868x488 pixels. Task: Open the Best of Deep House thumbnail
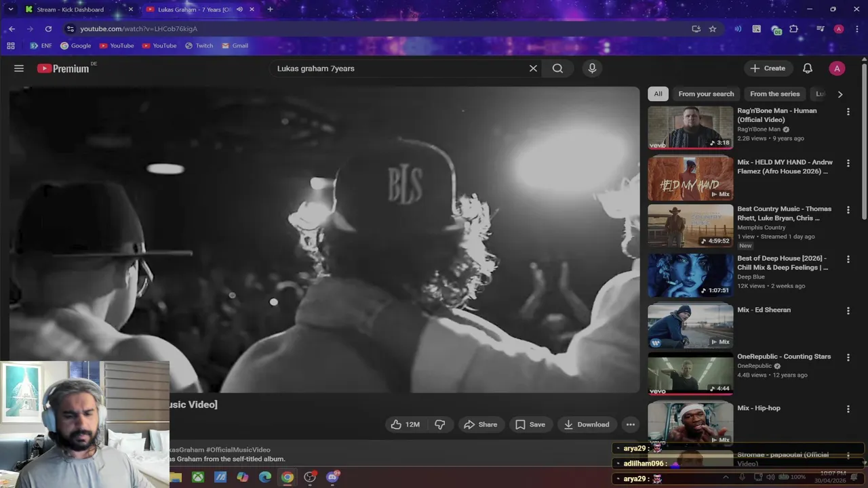[690, 275]
